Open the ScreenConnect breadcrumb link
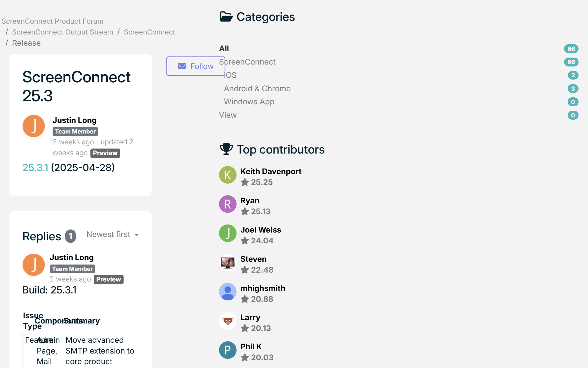The height and width of the screenshot is (368, 588). (x=149, y=32)
